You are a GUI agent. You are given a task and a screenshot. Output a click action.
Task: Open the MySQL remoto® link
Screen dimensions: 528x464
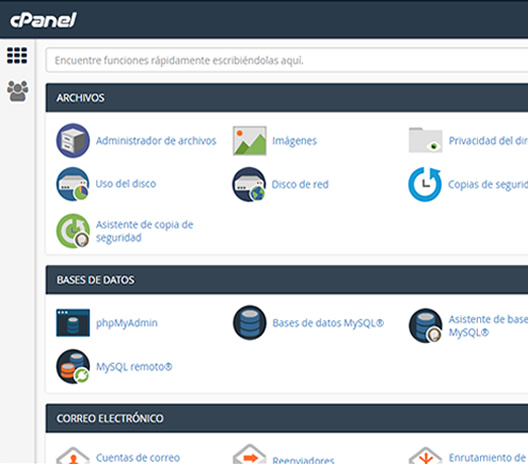pyautogui.click(x=134, y=366)
